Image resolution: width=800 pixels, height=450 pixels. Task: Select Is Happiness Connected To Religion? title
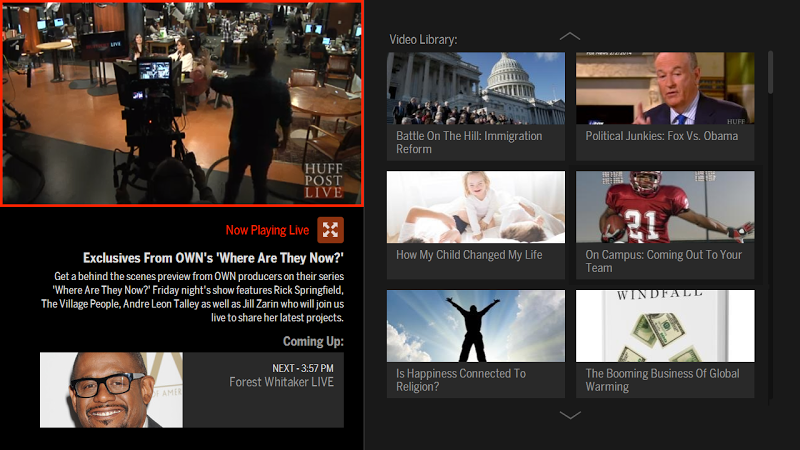(x=461, y=380)
